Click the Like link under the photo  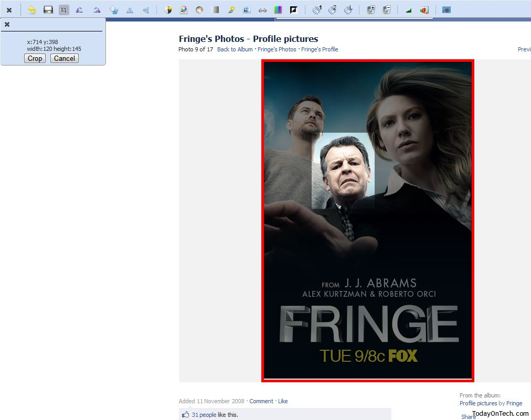(283, 401)
